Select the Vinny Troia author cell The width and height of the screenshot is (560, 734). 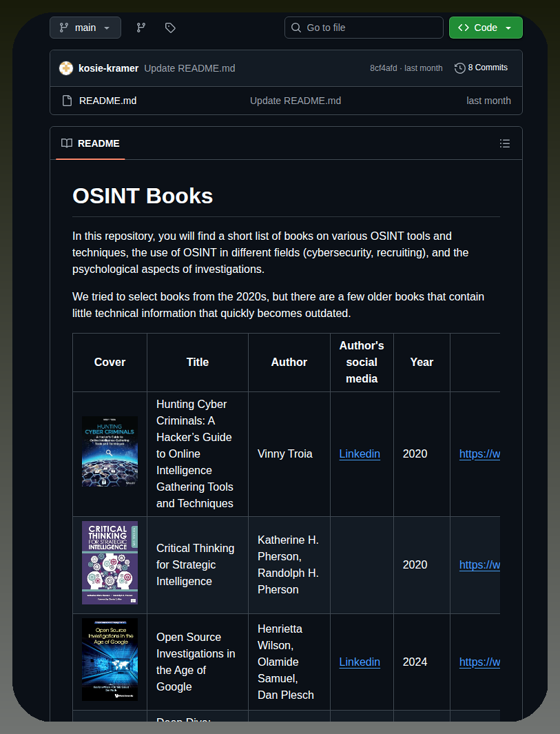289,454
